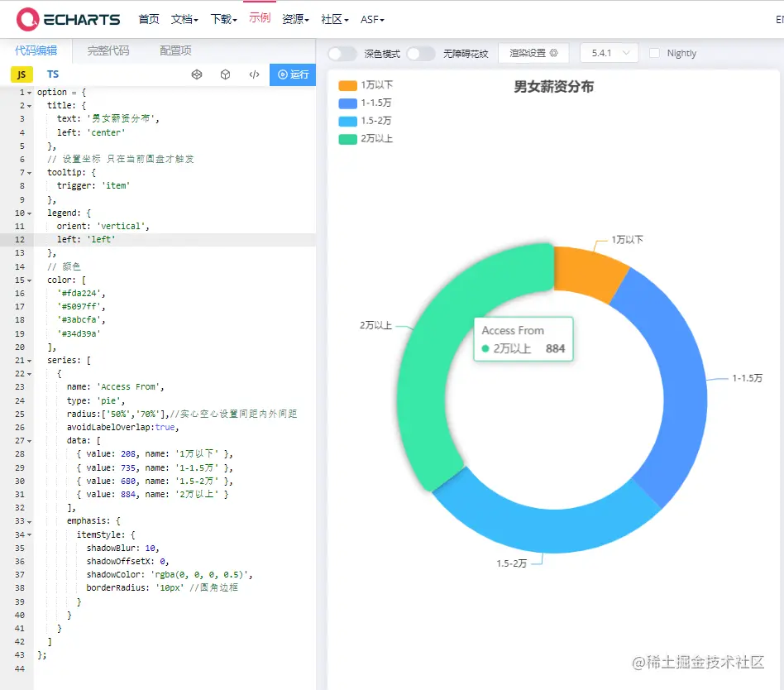Screen dimensions: 784x690
Task: Click code line orient: 'vertical'
Action: pos(103,226)
